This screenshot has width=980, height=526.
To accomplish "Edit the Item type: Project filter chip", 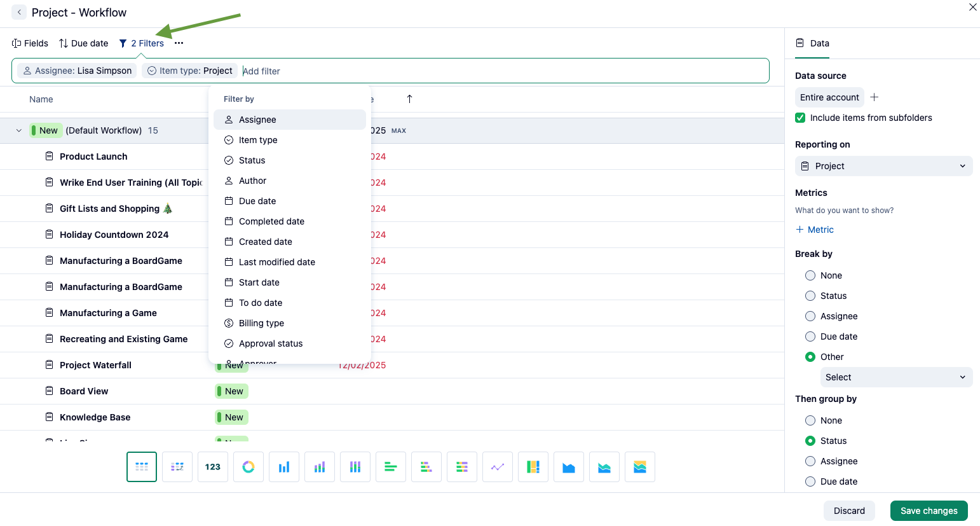I will click(189, 71).
